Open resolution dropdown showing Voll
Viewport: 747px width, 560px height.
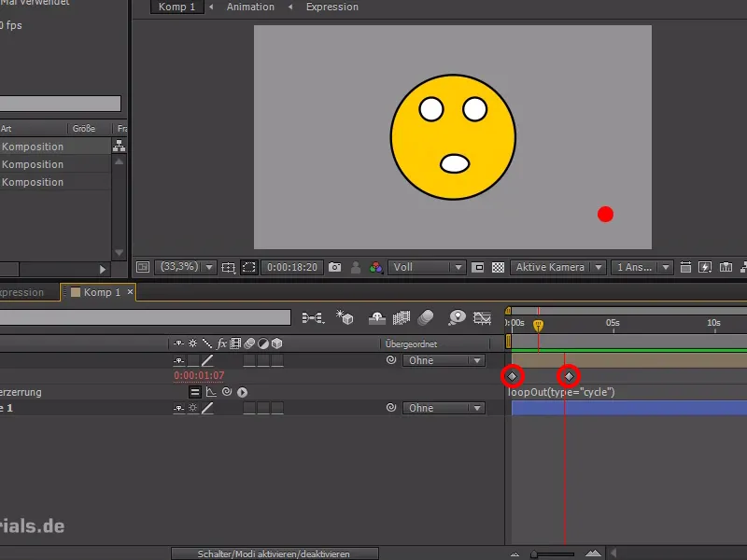pyautogui.click(x=427, y=267)
